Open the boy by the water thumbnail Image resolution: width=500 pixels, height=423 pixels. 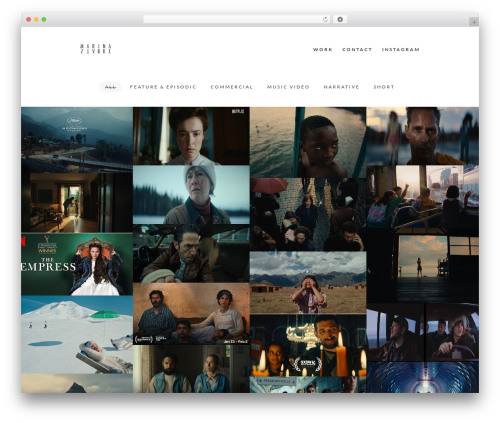(x=308, y=142)
